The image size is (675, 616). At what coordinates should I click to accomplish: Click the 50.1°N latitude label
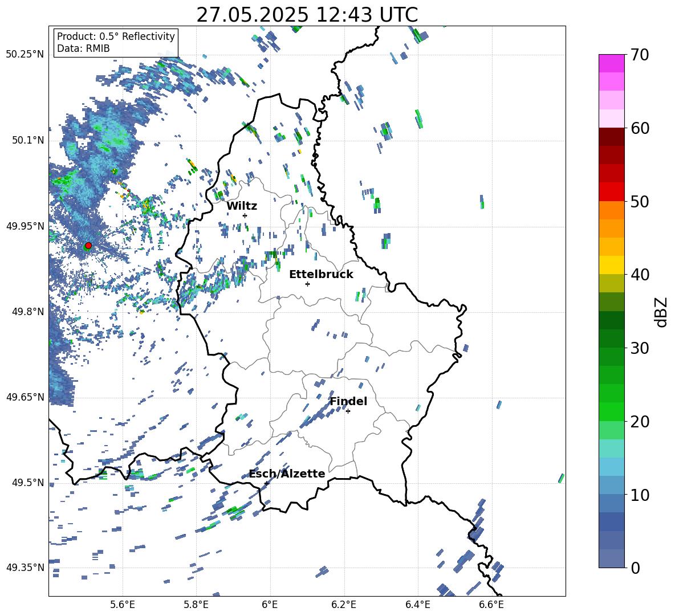pos(27,140)
